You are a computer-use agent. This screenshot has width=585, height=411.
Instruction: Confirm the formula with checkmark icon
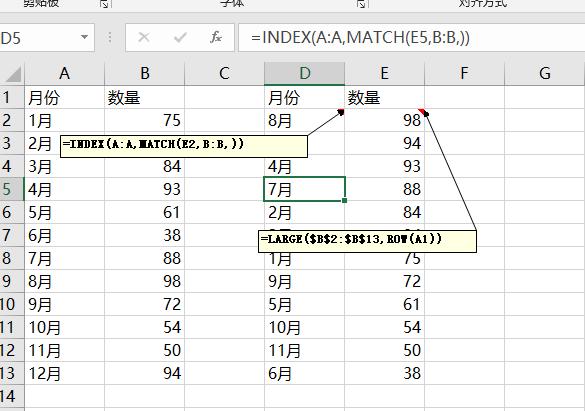tap(180, 37)
